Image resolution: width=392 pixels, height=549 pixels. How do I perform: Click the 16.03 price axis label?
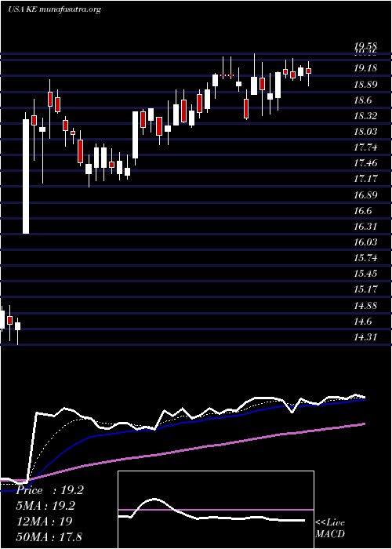[365, 242]
